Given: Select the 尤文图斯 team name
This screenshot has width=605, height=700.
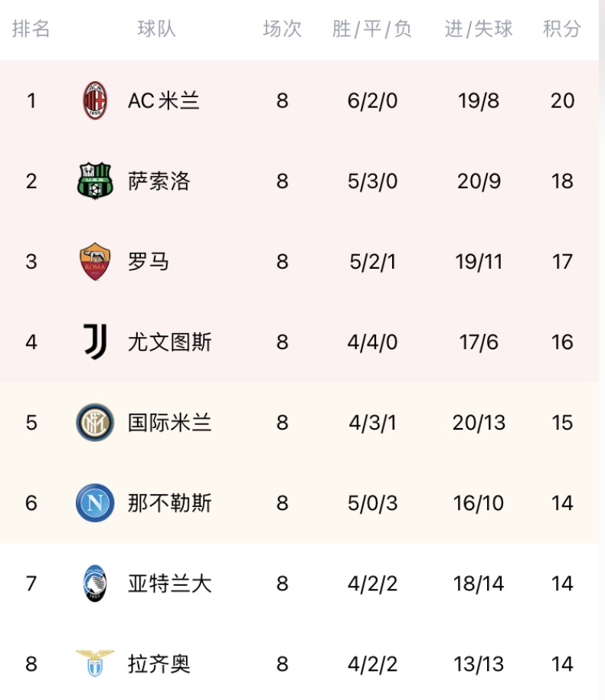Looking at the screenshot, I should click(170, 342).
